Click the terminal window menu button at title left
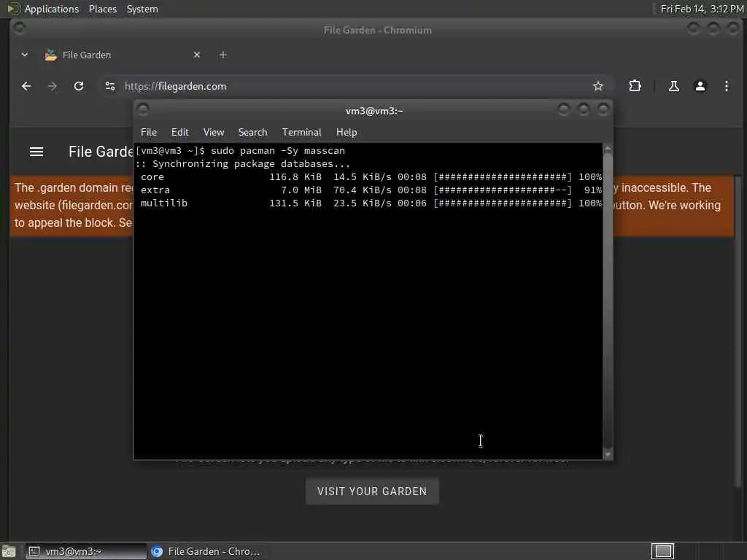Viewport: 747px width, 560px height. (143, 110)
